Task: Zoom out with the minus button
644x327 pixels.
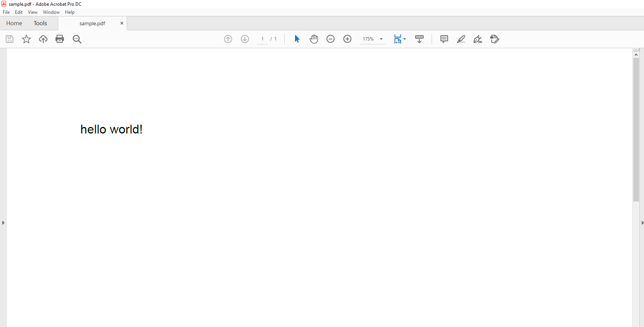Action: pos(331,39)
